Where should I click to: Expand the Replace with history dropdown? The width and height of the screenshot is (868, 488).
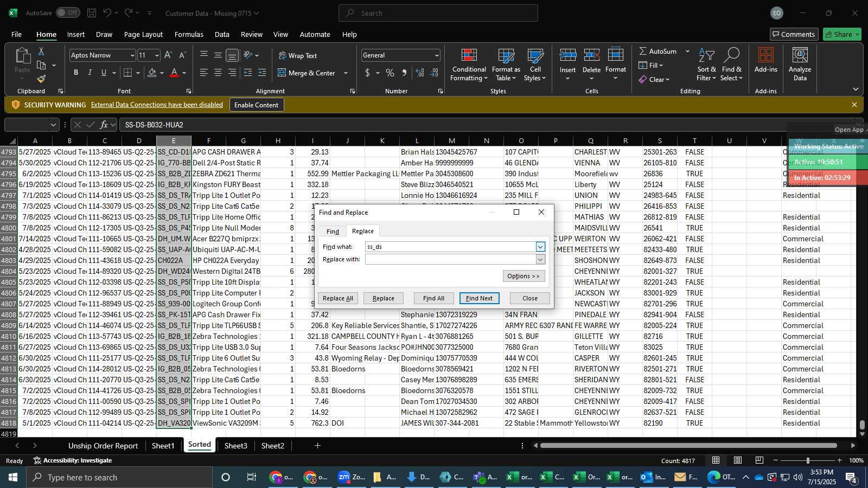540,259
